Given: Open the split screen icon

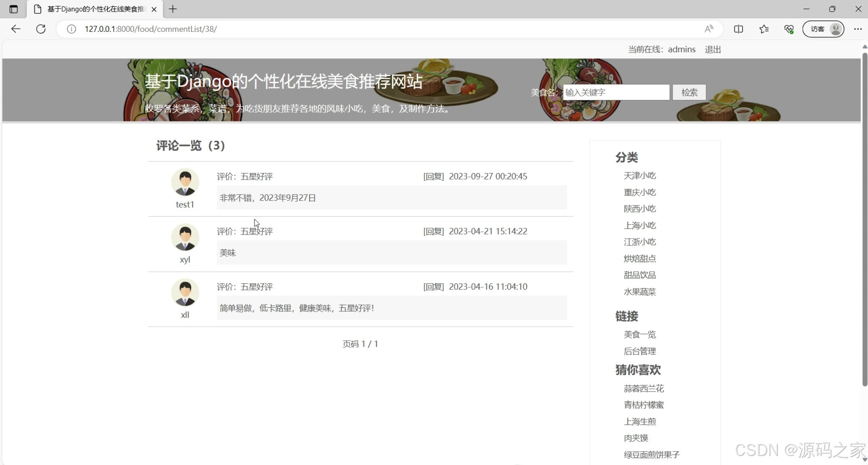Looking at the screenshot, I should [x=738, y=29].
